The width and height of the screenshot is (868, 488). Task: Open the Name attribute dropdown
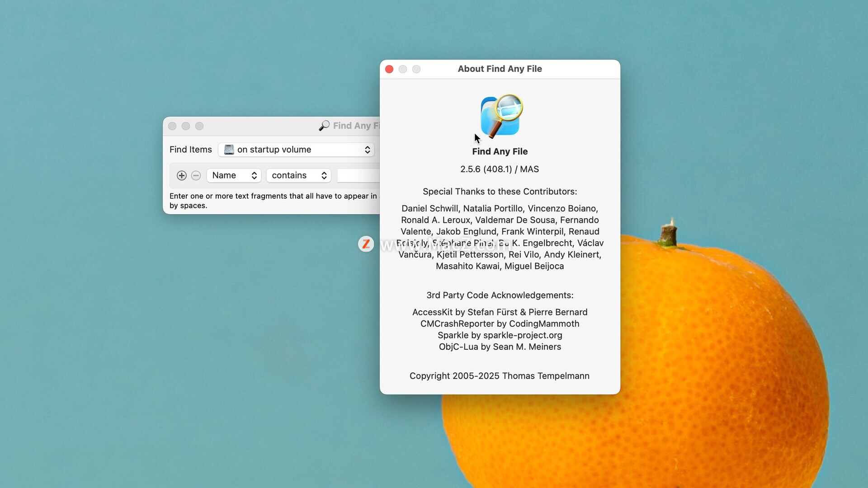(234, 175)
